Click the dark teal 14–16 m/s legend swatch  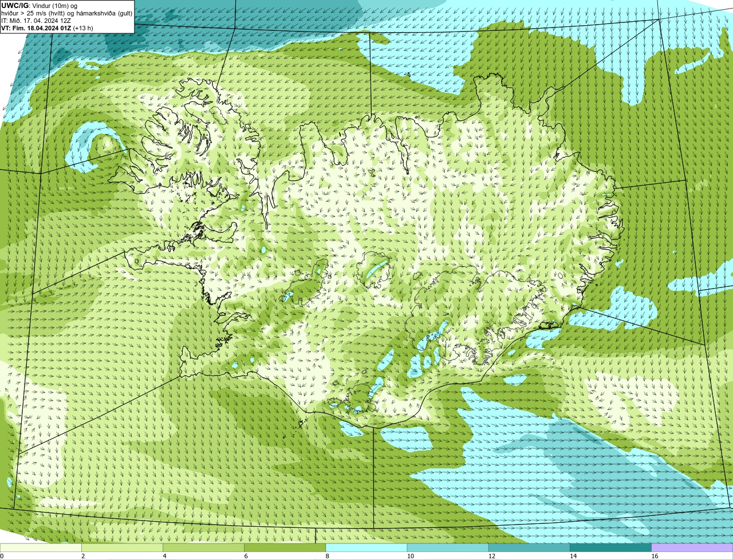611,548
